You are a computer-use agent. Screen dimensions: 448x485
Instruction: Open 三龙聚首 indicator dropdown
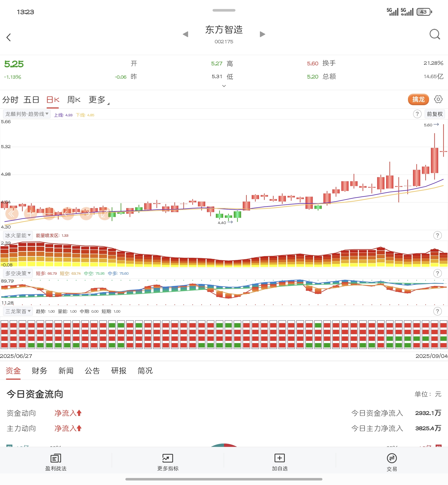click(x=18, y=311)
